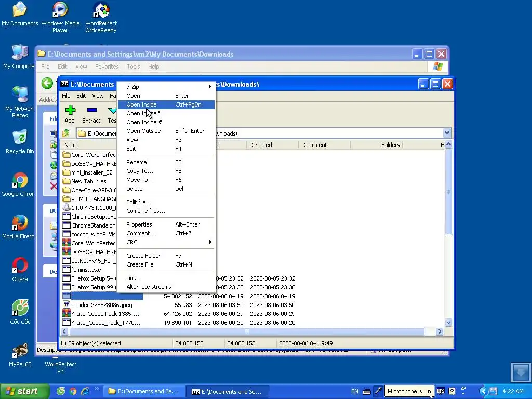This screenshot has height=399, width=532.
Task: Select Rename in the context menu
Action: pyautogui.click(x=166, y=162)
